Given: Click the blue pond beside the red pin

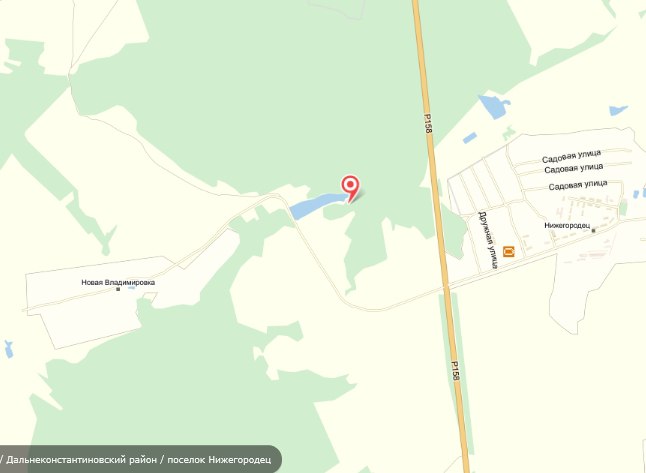Looking at the screenshot, I should (315, 206).
